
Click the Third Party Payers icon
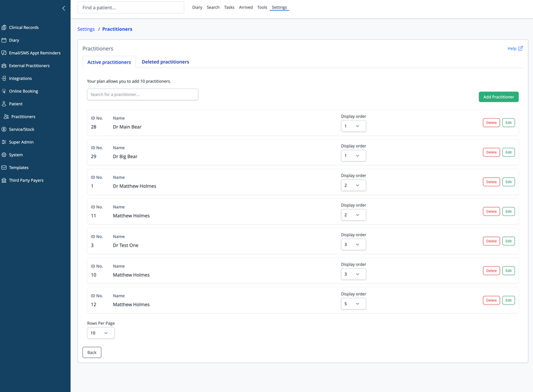4,180
